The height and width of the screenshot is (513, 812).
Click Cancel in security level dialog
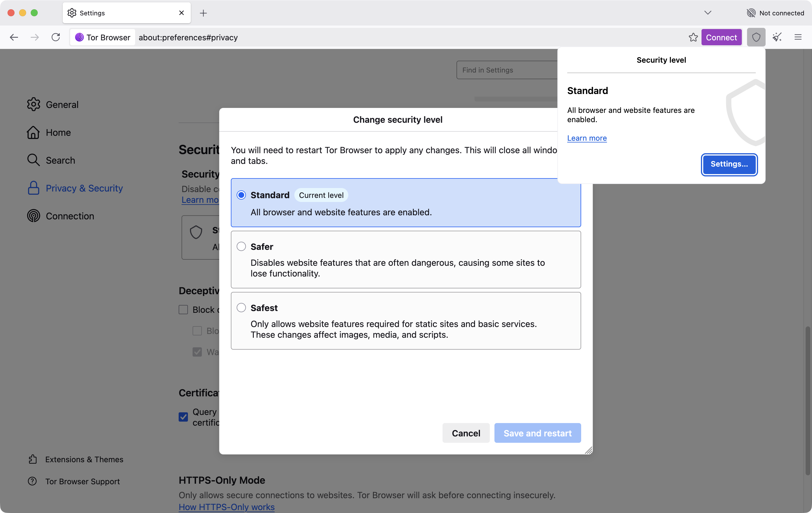click(466, 433)
